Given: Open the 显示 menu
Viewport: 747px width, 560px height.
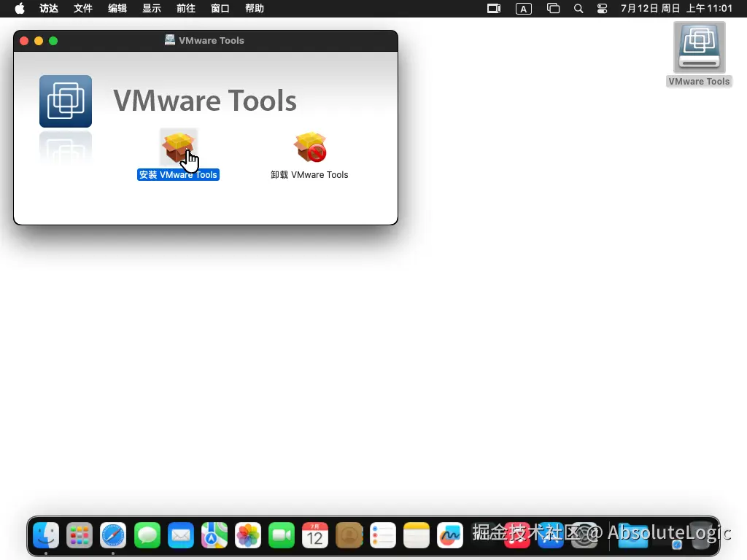Looking at the screenshot, I should coord(152,8).
